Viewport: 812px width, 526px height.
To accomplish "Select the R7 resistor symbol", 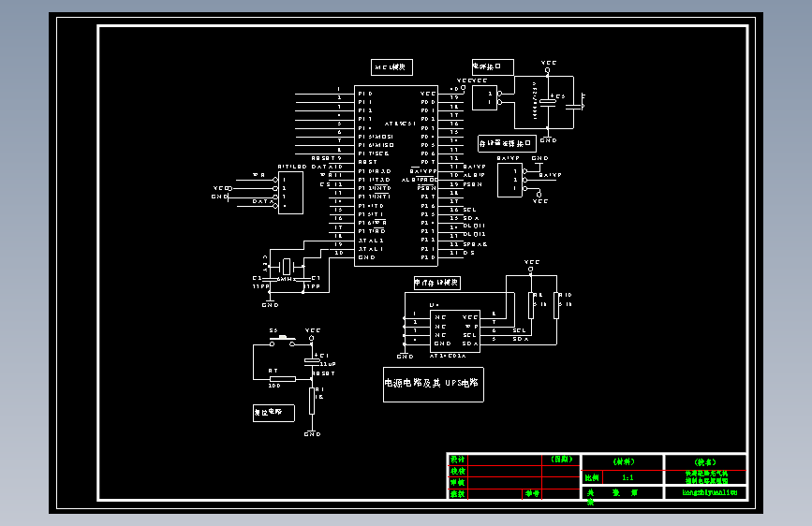I will click(283, 379).
